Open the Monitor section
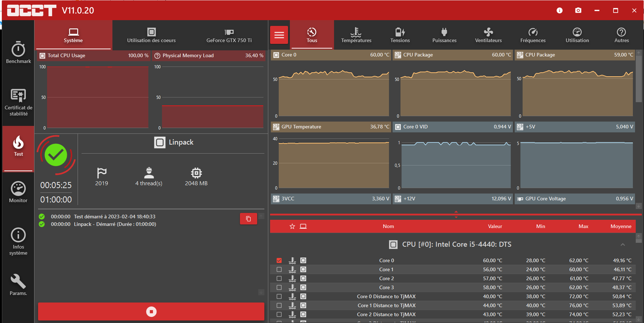The width and height of the screenshot is (644, 323). 18,192
